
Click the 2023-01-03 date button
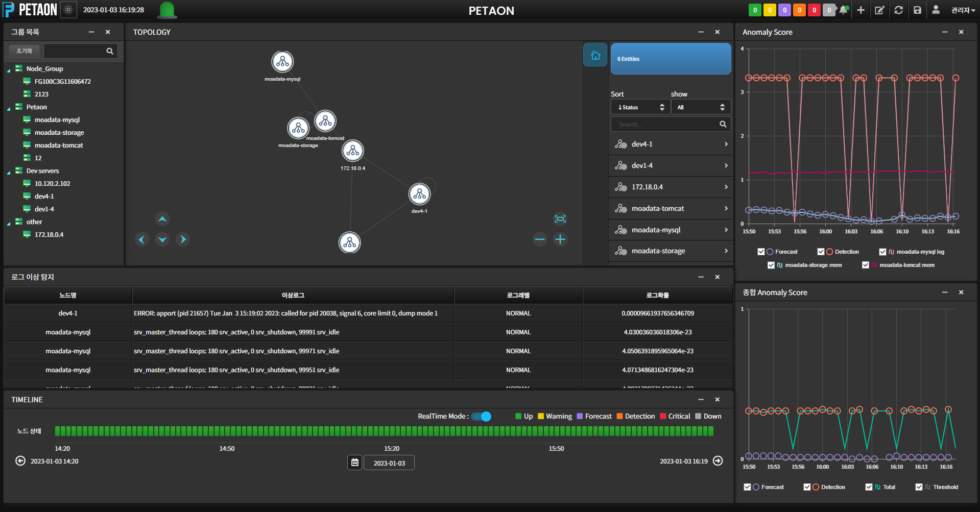click(389, 463)
